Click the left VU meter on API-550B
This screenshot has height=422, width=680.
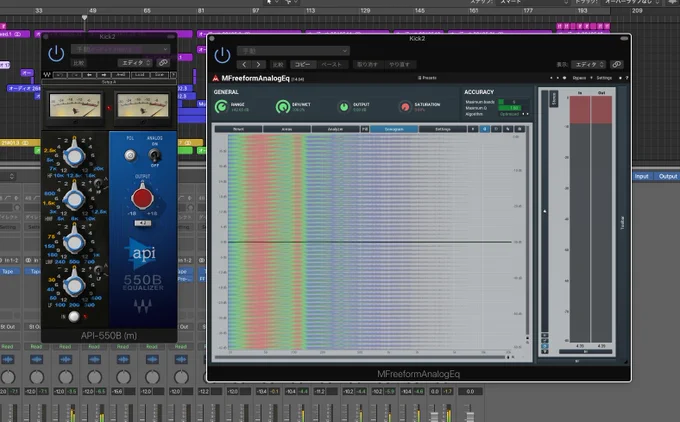coord(75,106)
